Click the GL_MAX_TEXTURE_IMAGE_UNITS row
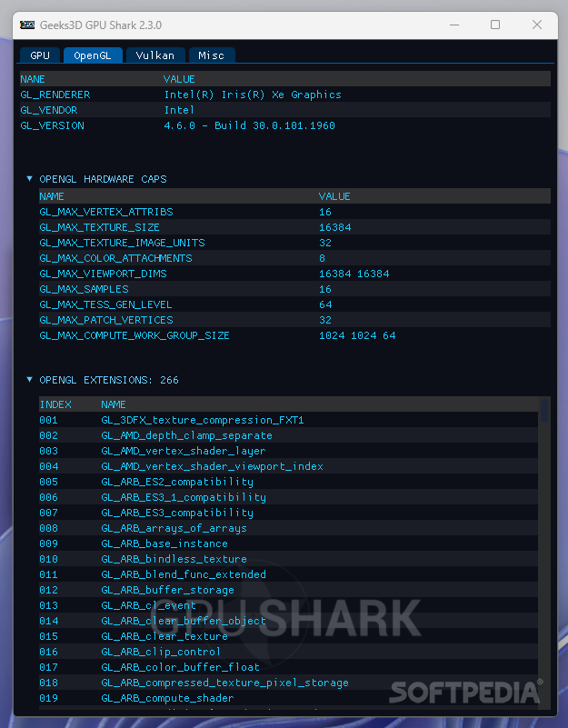This screenshot has height=728, width=568. click(295, 243)
